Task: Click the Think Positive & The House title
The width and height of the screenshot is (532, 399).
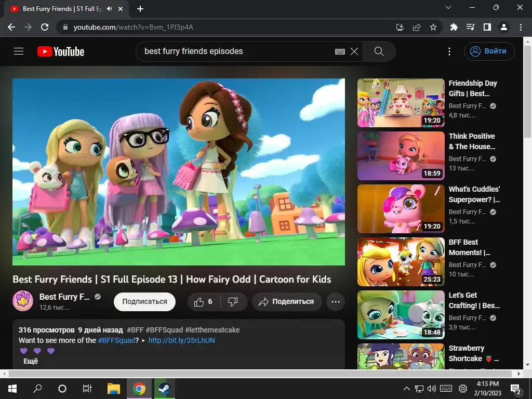Action: (x=472, y=141)
